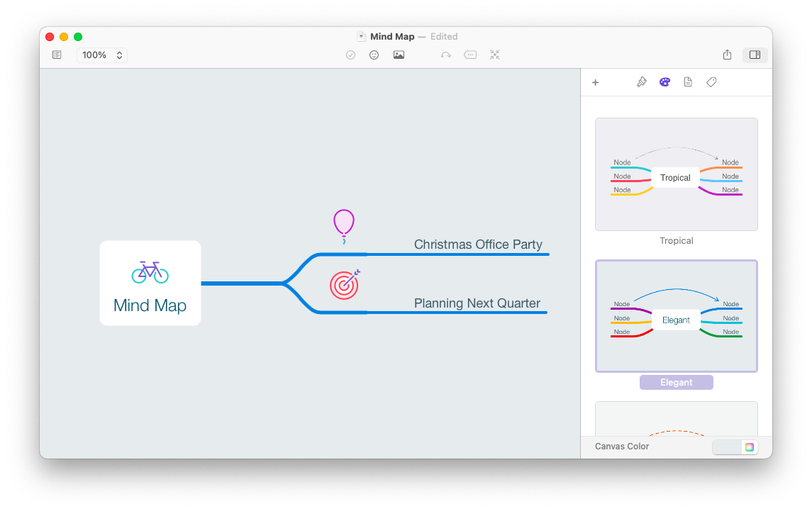The image size is (812, 511).
Task: Add a new element with the plus button
Action: (x=596, y=82)
